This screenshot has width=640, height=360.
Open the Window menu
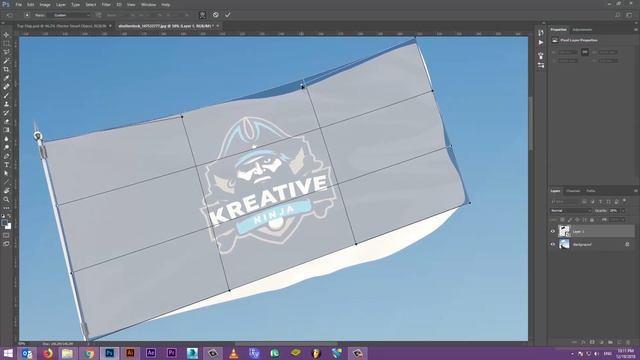[148, 4]
